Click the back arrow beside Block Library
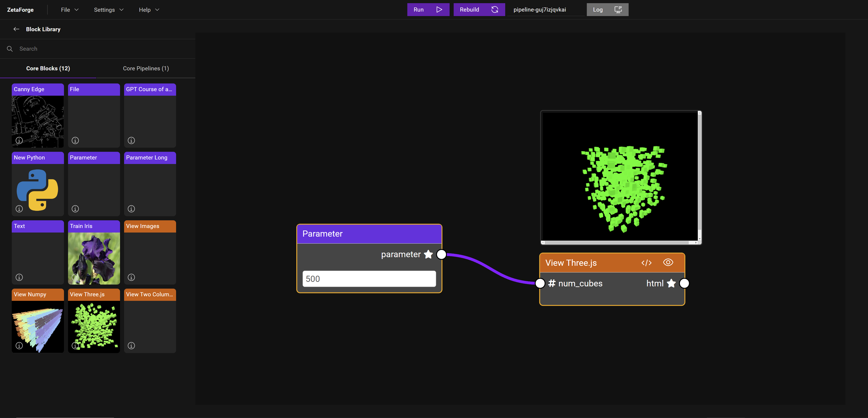Image resolution: width=868 pixels, height=418 pixels. point(16,29)
